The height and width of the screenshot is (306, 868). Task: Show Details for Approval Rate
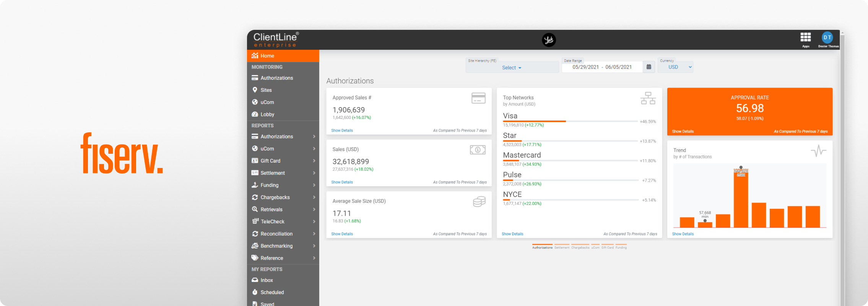(683, 131)
